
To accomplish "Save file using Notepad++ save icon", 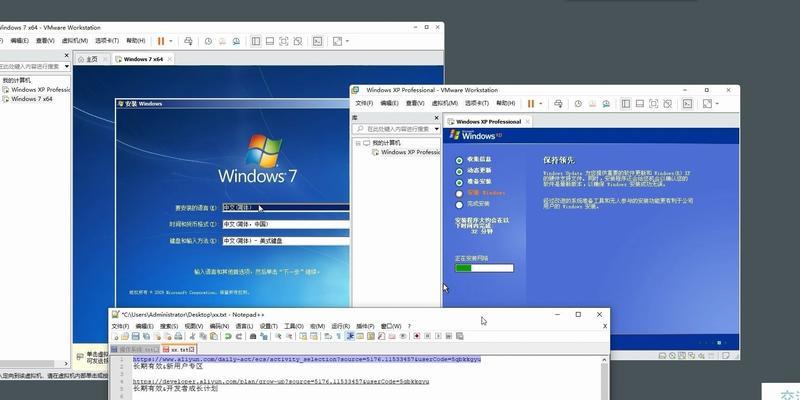I will click(x=136, y=336).
